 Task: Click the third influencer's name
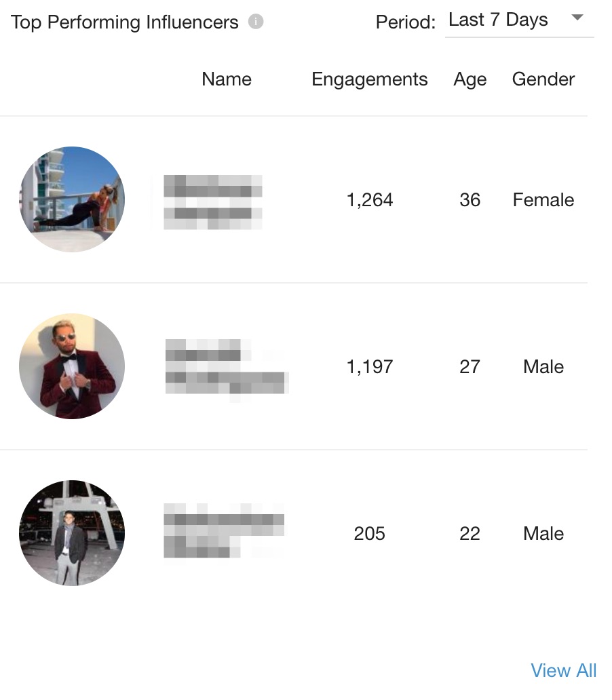click(224, 533)
